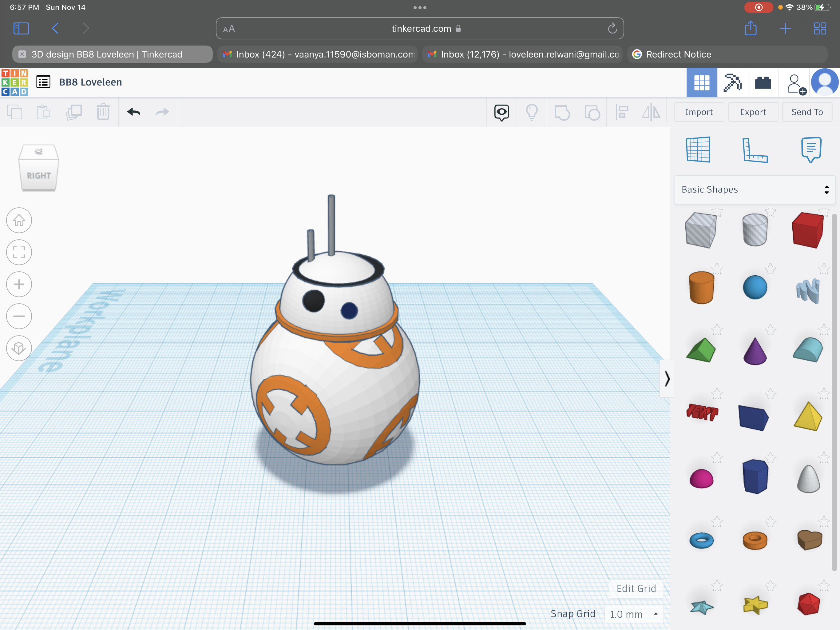Click the Home view button
Viewport: 840px width, 630px height.
pyautogui.click(x=19, y=220)
